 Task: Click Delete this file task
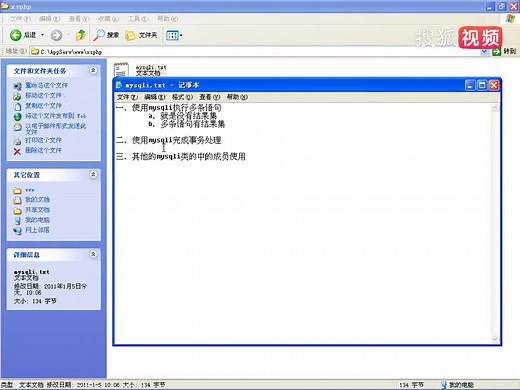[43, 150]
